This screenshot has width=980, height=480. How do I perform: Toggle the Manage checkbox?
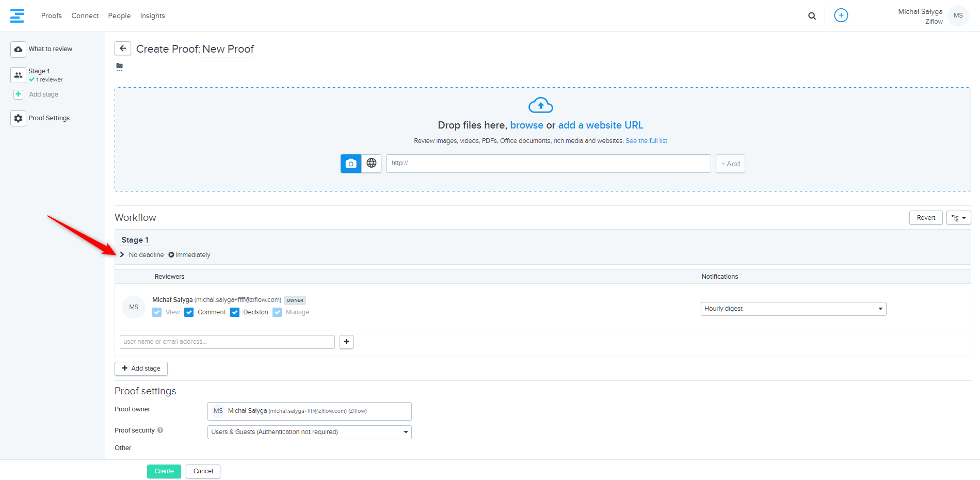pos(277,312)
